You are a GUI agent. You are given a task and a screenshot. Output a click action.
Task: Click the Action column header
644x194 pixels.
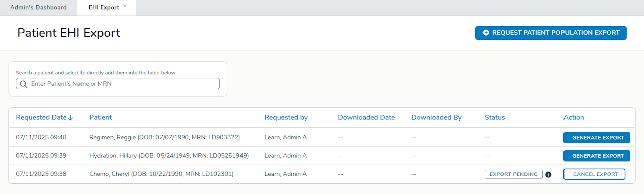point(574,117)
